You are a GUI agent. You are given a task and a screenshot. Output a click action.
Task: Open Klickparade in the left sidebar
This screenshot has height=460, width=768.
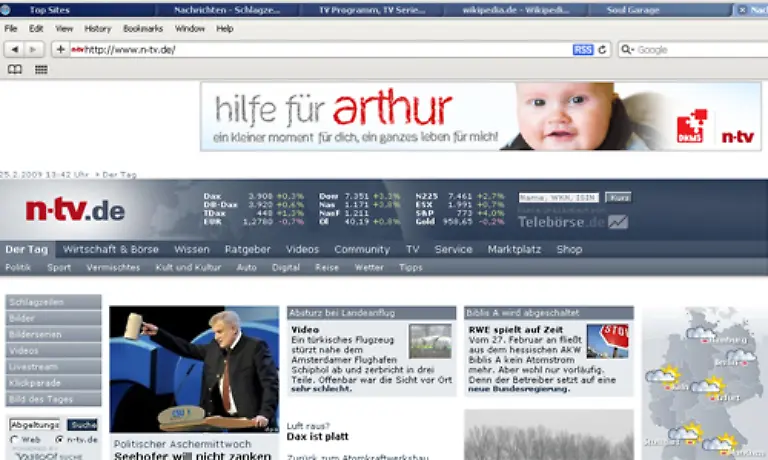[53, 383]
